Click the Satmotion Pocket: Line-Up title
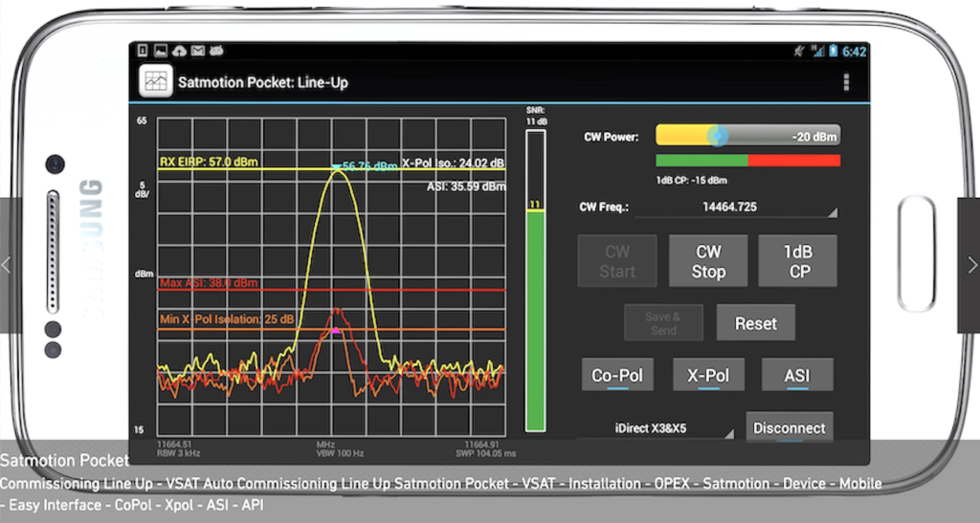Viewport: 980px width, 523px height. (263, 82)
